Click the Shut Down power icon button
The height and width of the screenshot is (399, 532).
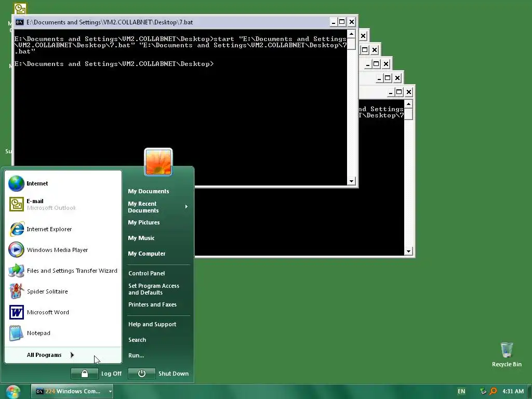point(141,374)
